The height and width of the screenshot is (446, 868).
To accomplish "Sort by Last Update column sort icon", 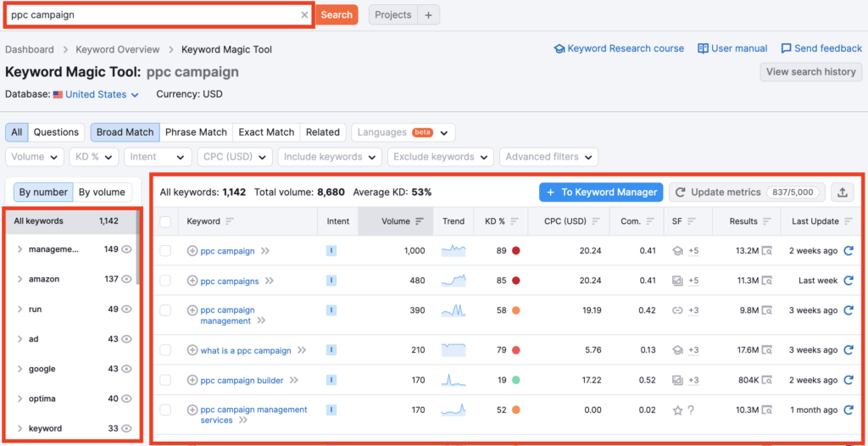I will (849, 221).
